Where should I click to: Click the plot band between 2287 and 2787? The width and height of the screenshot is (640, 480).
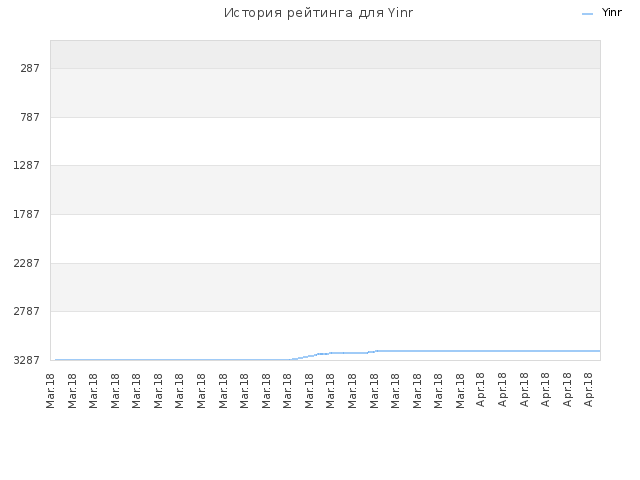325,287
